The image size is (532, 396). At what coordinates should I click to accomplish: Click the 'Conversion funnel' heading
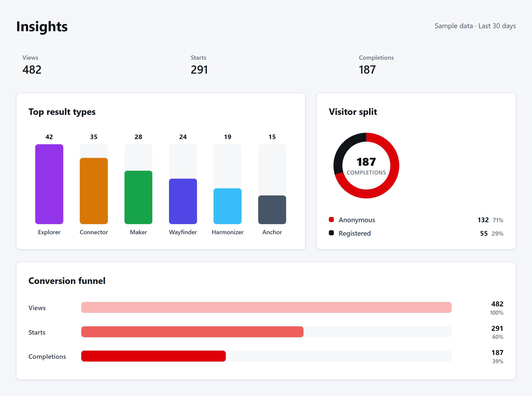click(67, 281)
